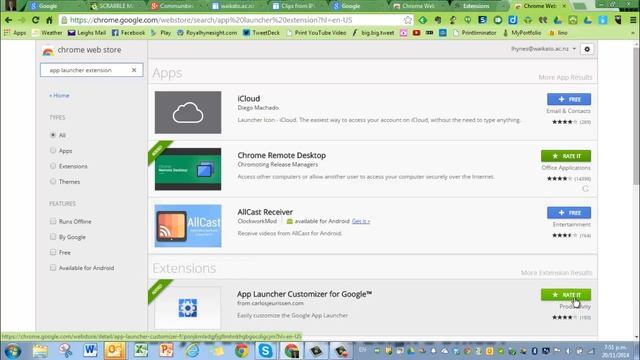Viewport: 640px width, 360px height.
Task: Enable the By Google checkbox
Action: coord(53,237)
